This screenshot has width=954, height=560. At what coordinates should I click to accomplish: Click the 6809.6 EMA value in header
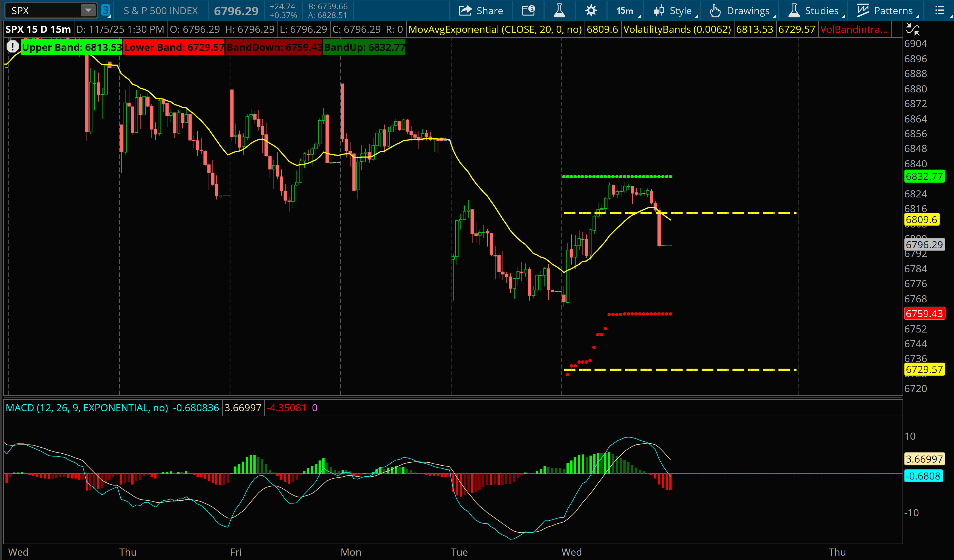coord(602,29)
